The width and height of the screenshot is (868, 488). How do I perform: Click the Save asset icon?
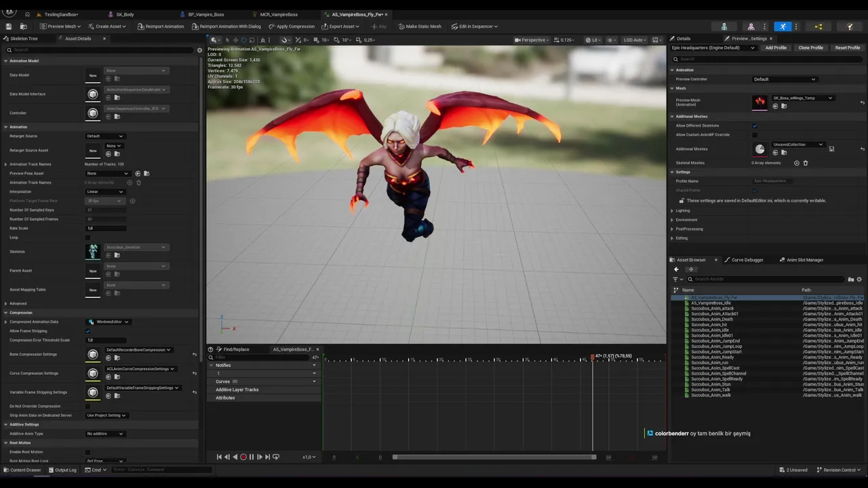9,26
